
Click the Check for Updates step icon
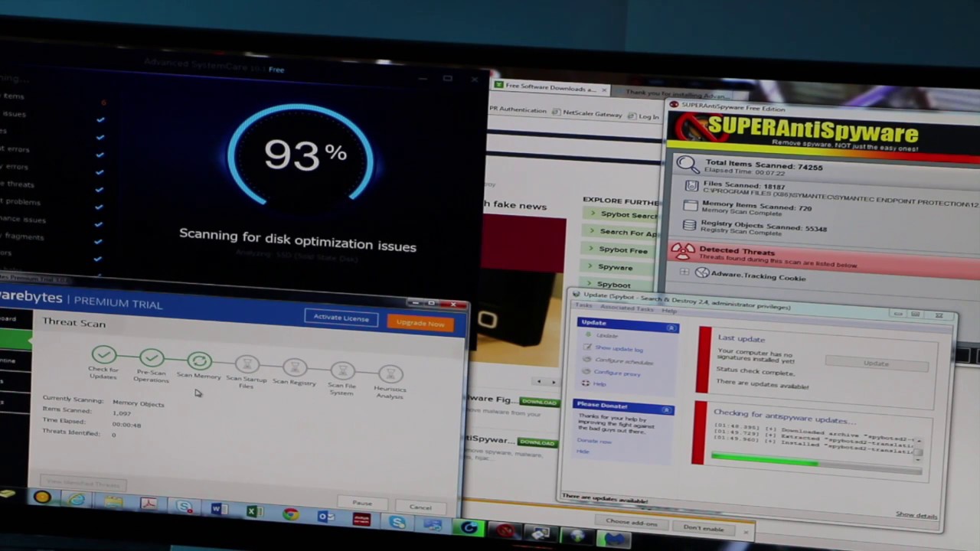pos(103,354)
